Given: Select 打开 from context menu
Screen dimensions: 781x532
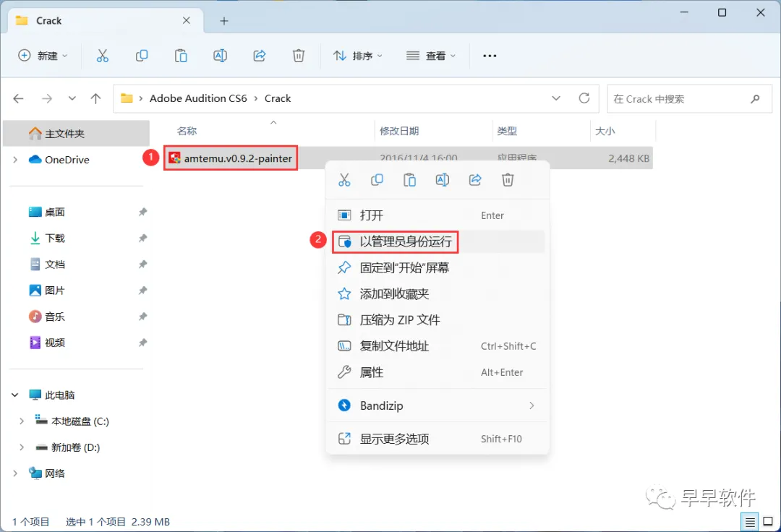Looking at the screenshot, I should click(x=438, y=215).
